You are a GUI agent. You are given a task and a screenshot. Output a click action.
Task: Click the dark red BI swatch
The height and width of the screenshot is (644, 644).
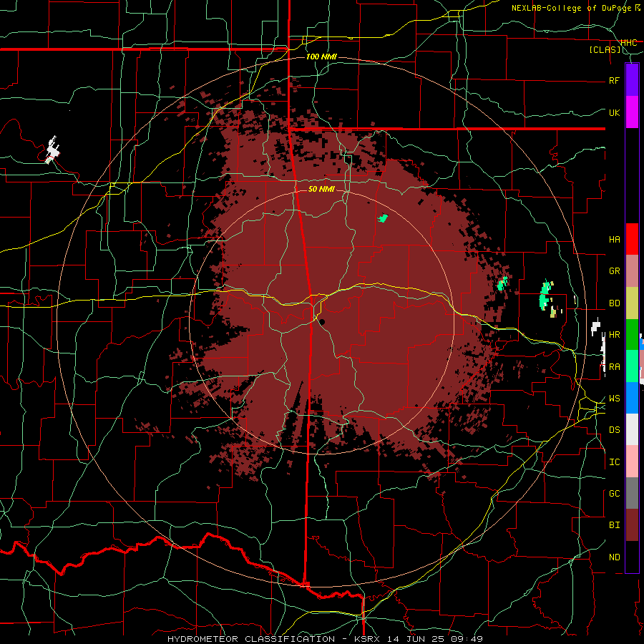(632, 525)
